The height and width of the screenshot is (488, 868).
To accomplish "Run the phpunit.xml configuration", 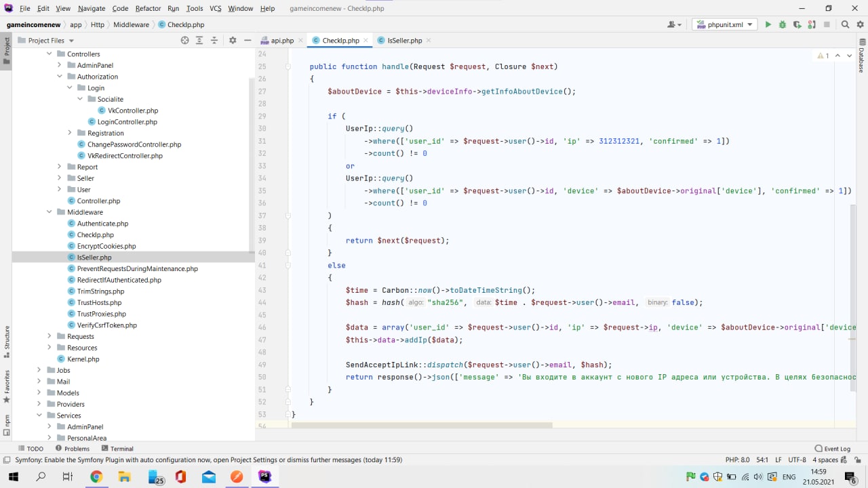I will 768,24.
